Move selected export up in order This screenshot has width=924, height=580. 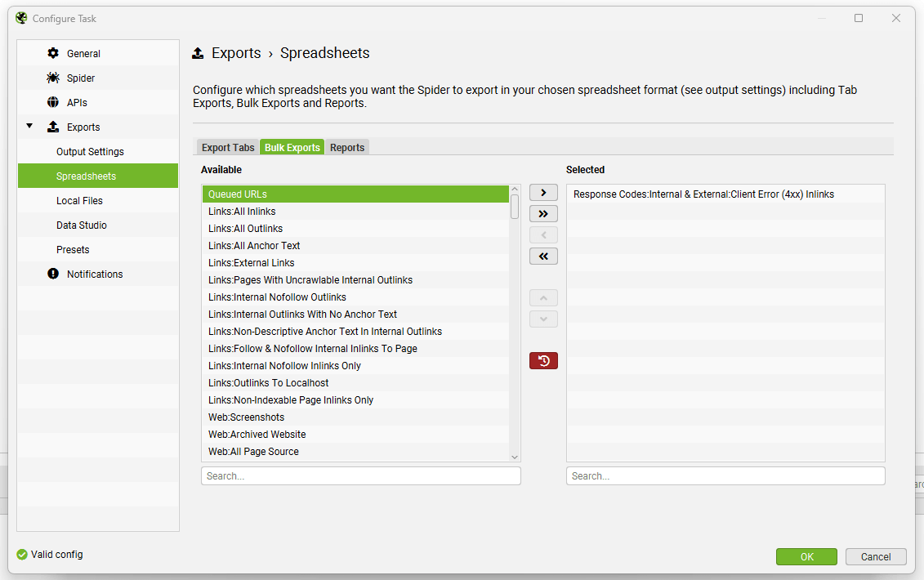pyautogui.click(x=543, y=297)
